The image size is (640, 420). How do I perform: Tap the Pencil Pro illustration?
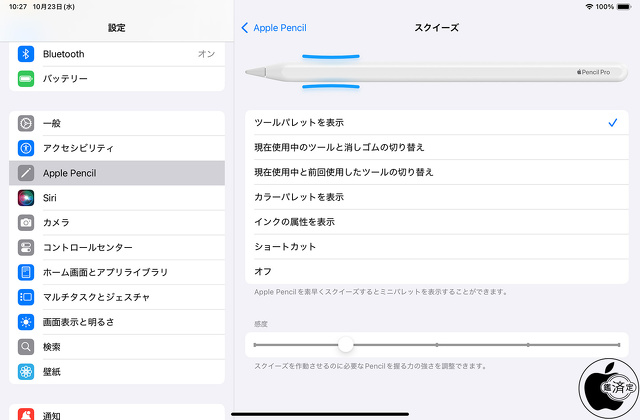pos(436,72)
